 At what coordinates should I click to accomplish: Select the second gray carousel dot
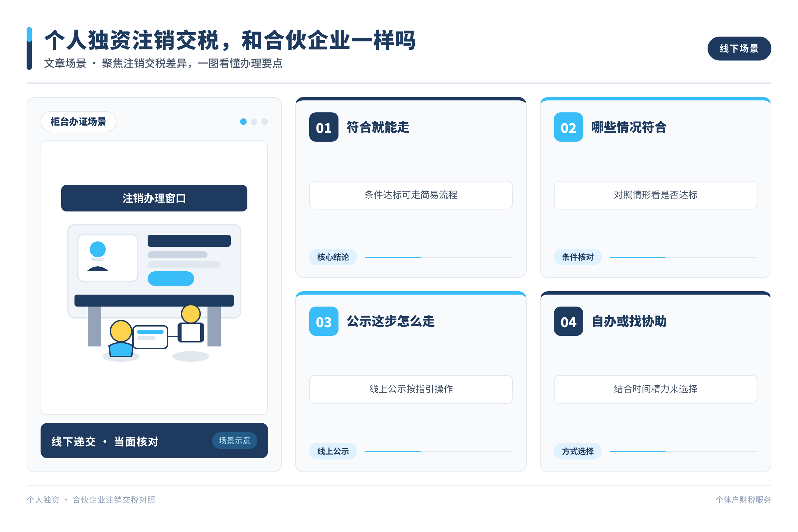click(254, 121)
